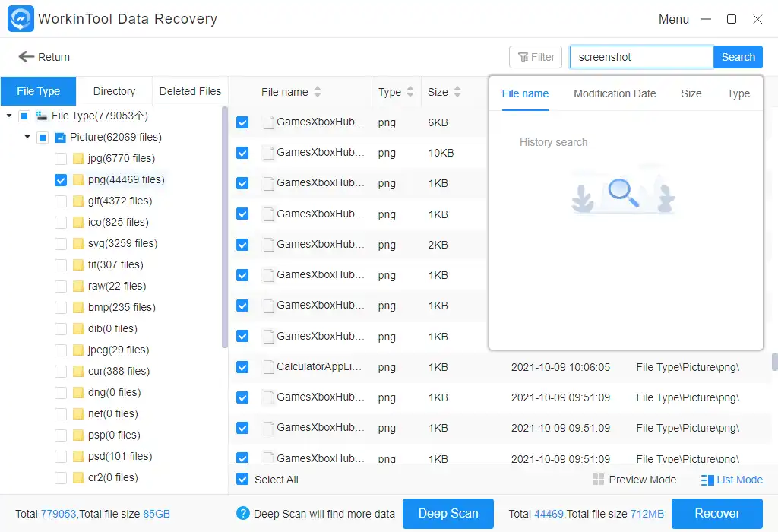Select the File name search tab

pos(525,93)
